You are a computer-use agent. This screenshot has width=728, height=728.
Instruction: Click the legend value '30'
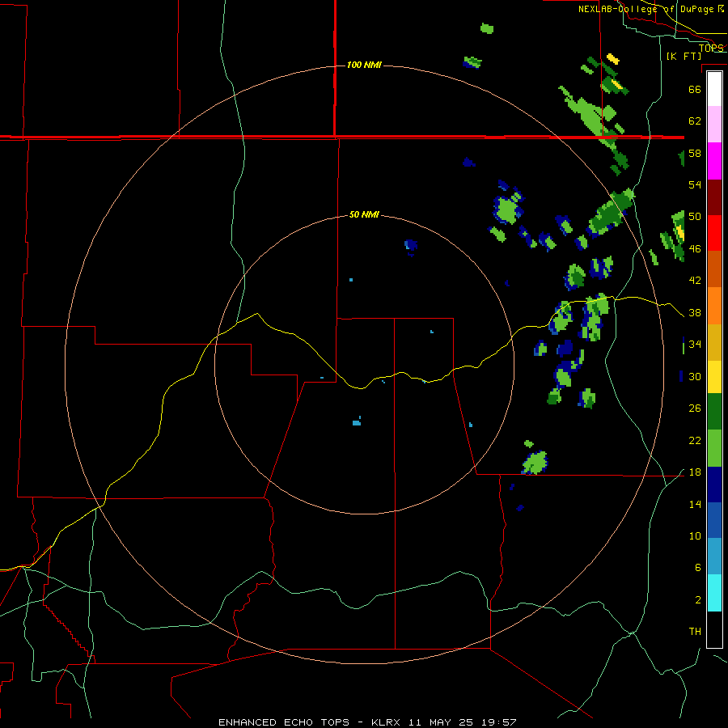(x=695, y=376)
